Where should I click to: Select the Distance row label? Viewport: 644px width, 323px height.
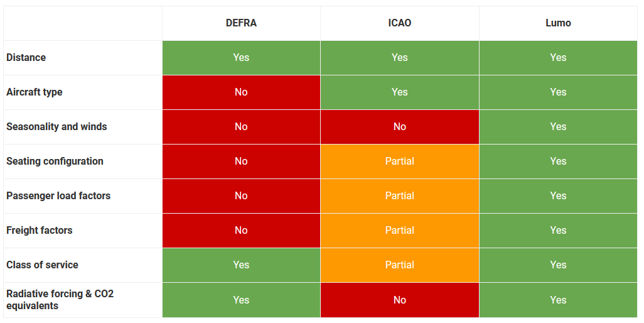(26, 58)
